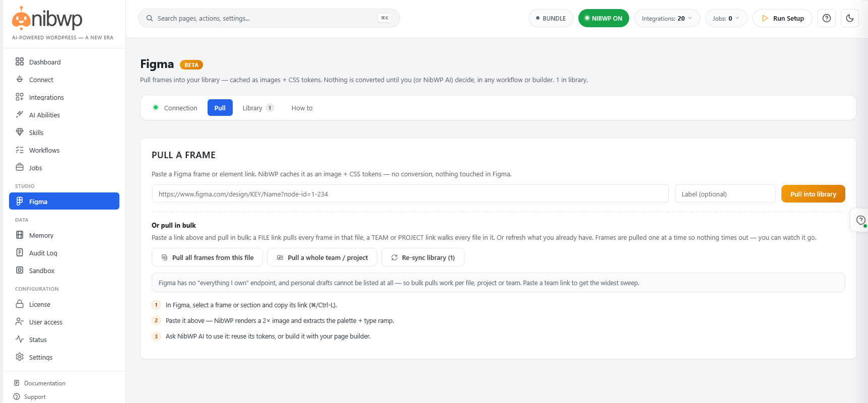Click the re-sync arrows icon

pos(394,257)
